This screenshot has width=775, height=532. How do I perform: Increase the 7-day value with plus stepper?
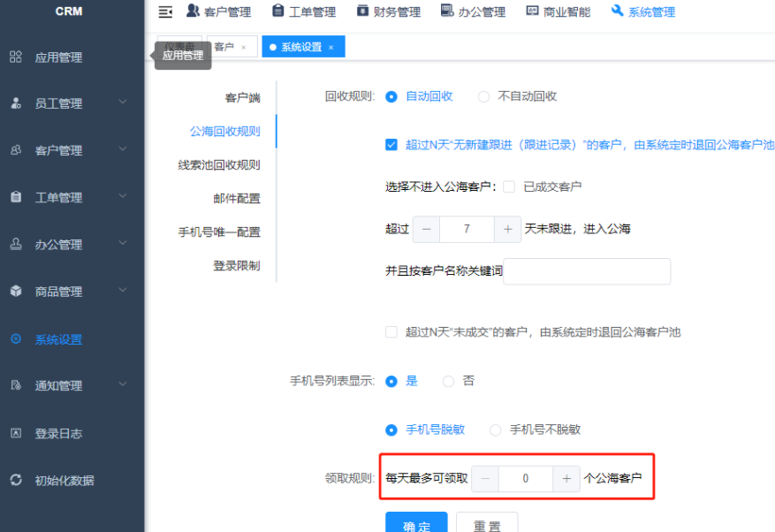point(507,228)
